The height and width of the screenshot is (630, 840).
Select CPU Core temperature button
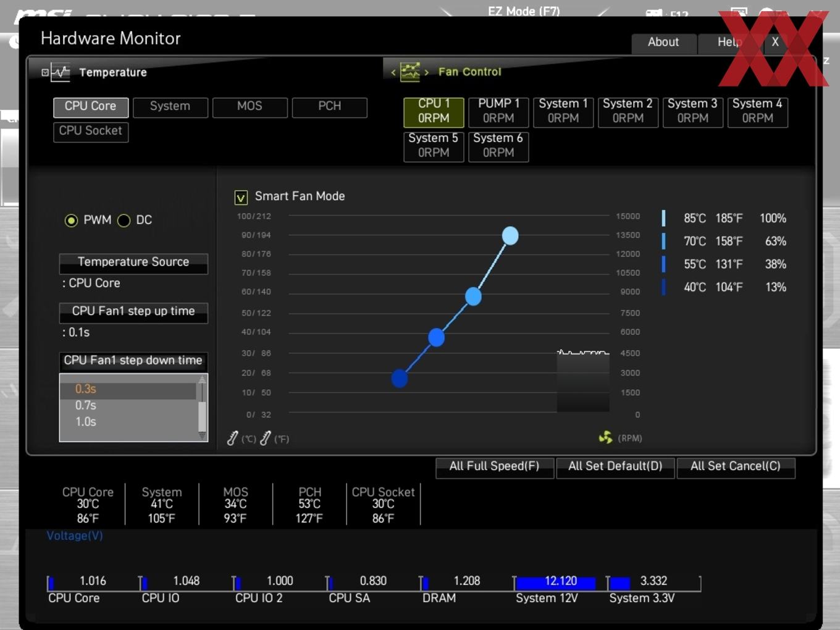[91, 107]
